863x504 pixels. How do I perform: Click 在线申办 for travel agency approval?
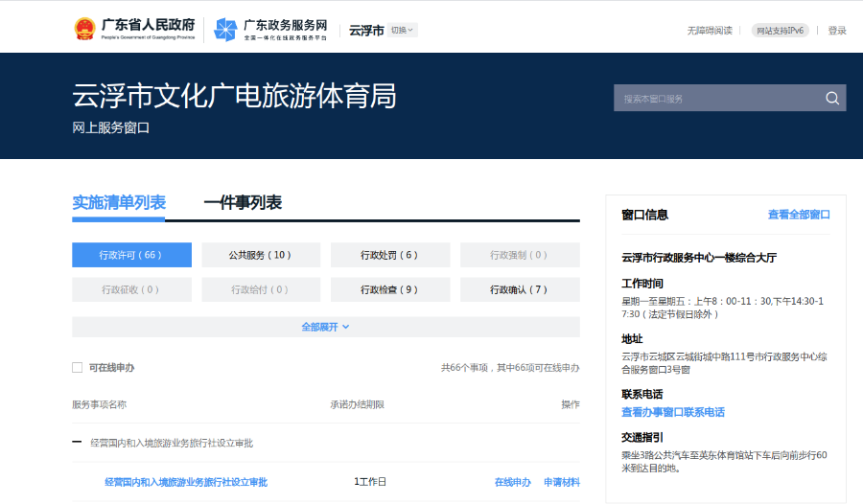pos(512,482)
